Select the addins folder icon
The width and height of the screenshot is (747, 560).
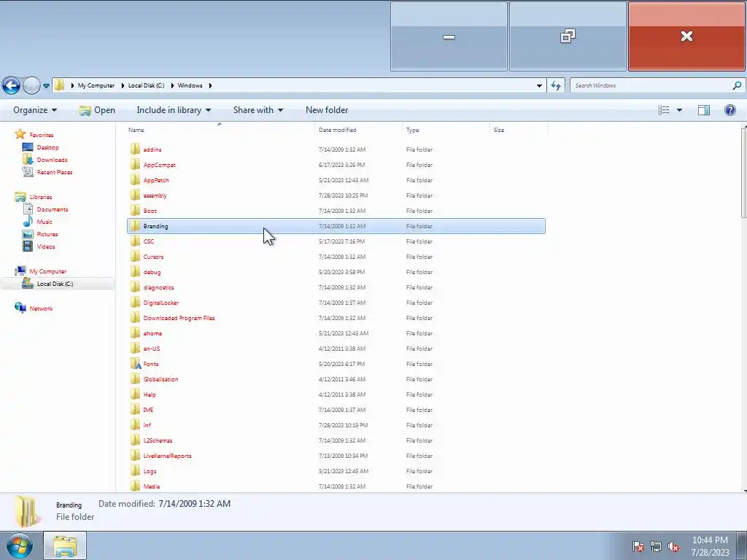[x=135, y=149]
